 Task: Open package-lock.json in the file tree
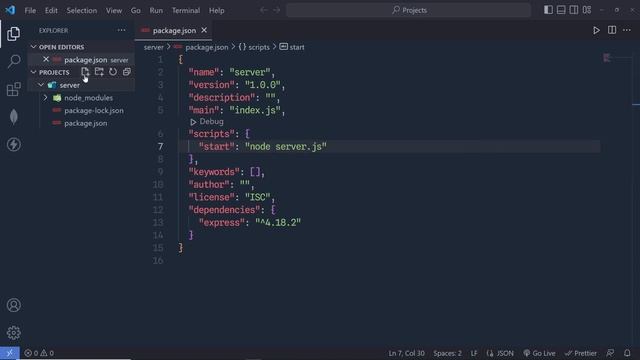[93, 111]
